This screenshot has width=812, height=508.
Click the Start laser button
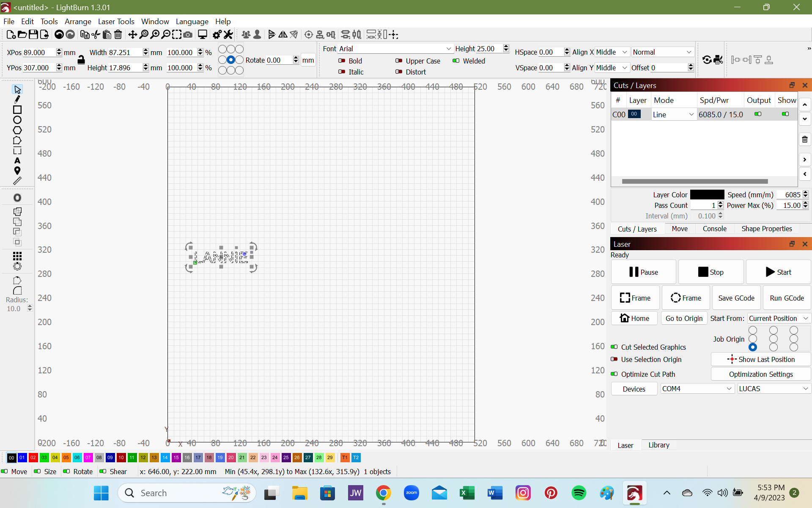coord(777,271)
